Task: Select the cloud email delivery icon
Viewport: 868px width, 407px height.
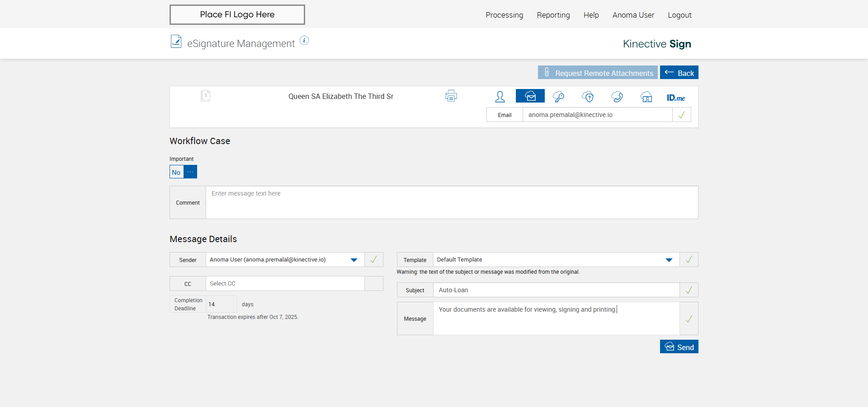Action: point(530,96)
